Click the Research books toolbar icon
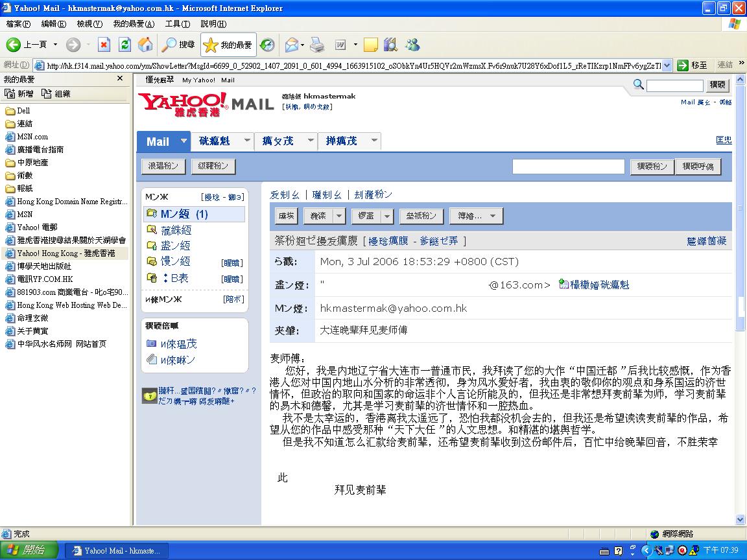Image resolution: width=747 pixels, height=560 pixels. 390,45
